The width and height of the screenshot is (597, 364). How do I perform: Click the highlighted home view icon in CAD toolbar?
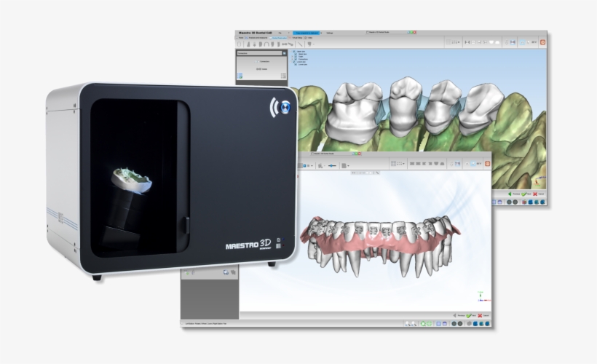[x=523, y=42]
